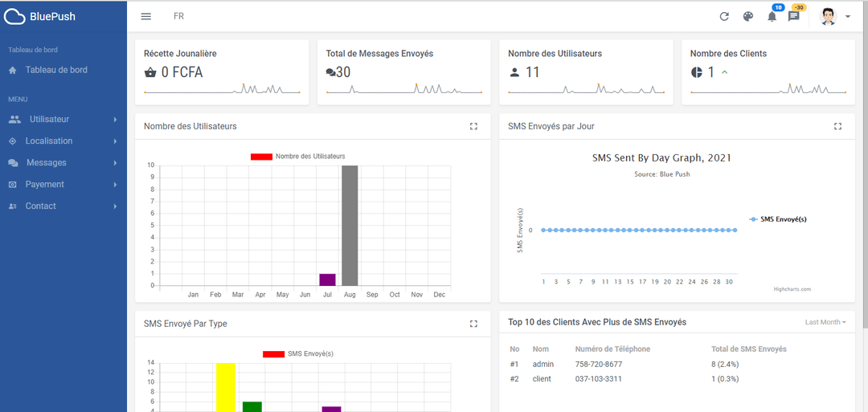The width and height of the screenshot is (868, 412).
Task: Click the refresh icon in header
Action: [724, 16]
